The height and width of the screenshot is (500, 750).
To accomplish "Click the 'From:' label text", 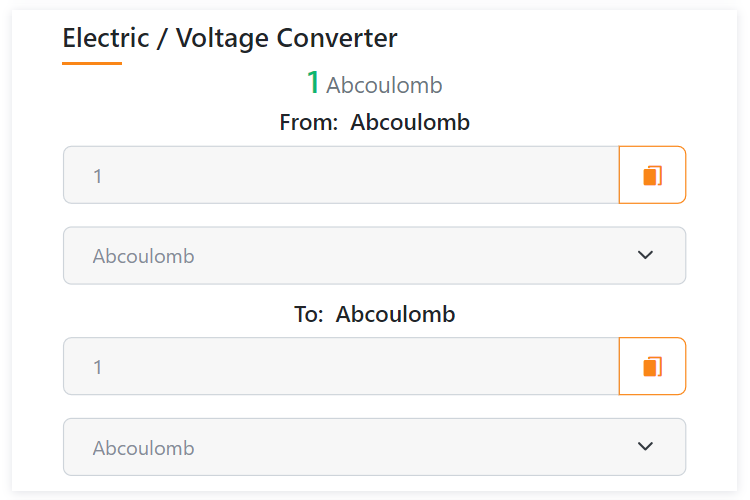I will point(309,122).
